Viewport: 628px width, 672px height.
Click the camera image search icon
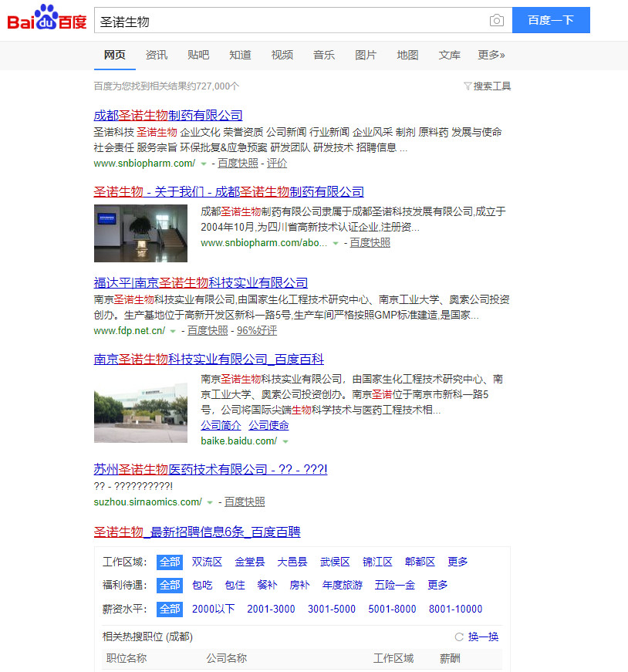[496, 21]
